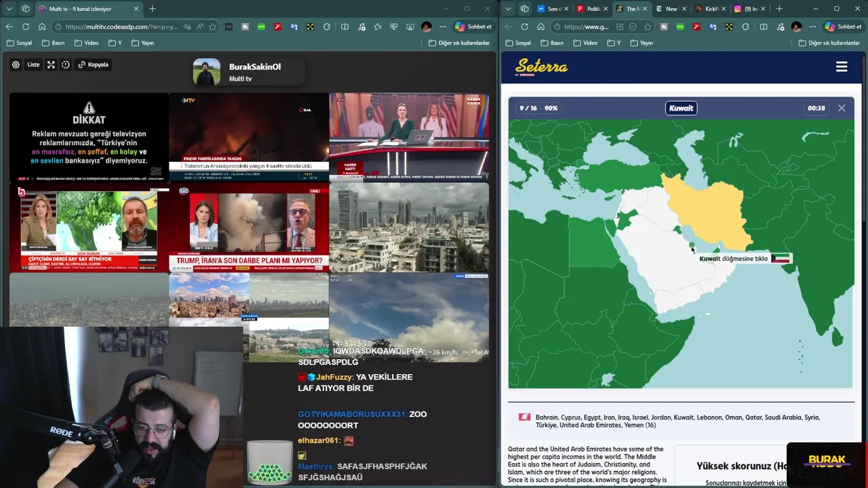Open tab actions dropdown in Seterra window
Screen dimensions: 868x488
click(509, 9)
